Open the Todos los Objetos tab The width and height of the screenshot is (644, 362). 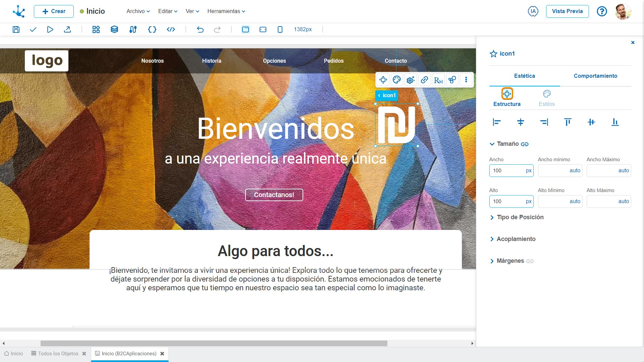point(58,354)
